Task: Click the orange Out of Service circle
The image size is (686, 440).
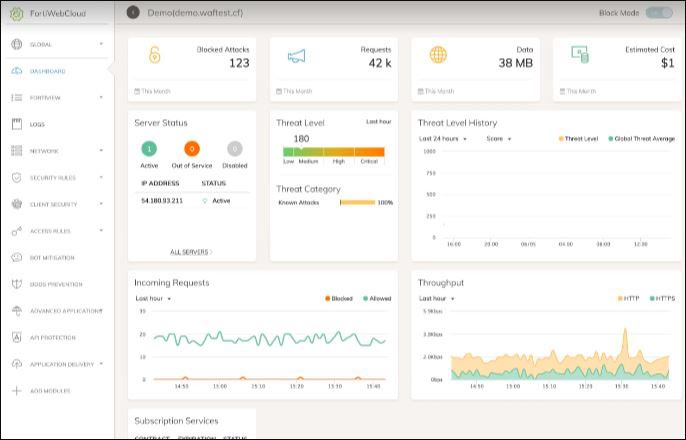Action: point(192,149)
